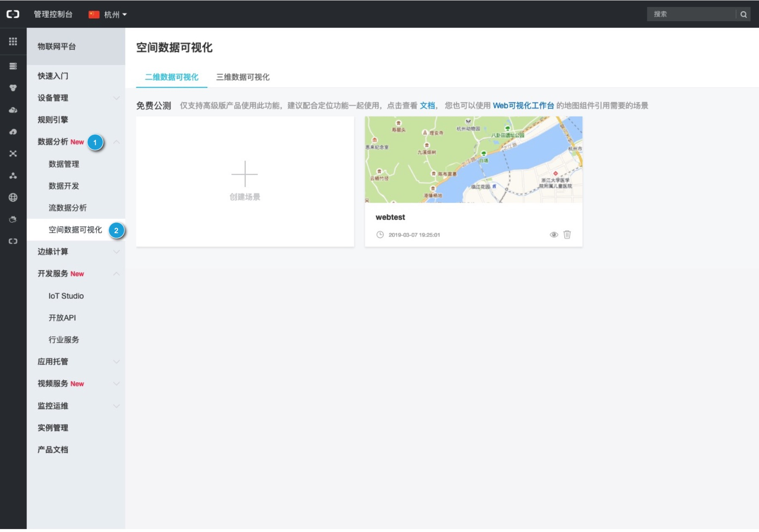This screenshot has height=532, width=759.
Task: Click the 文档 documentation link
Action: 427,106
